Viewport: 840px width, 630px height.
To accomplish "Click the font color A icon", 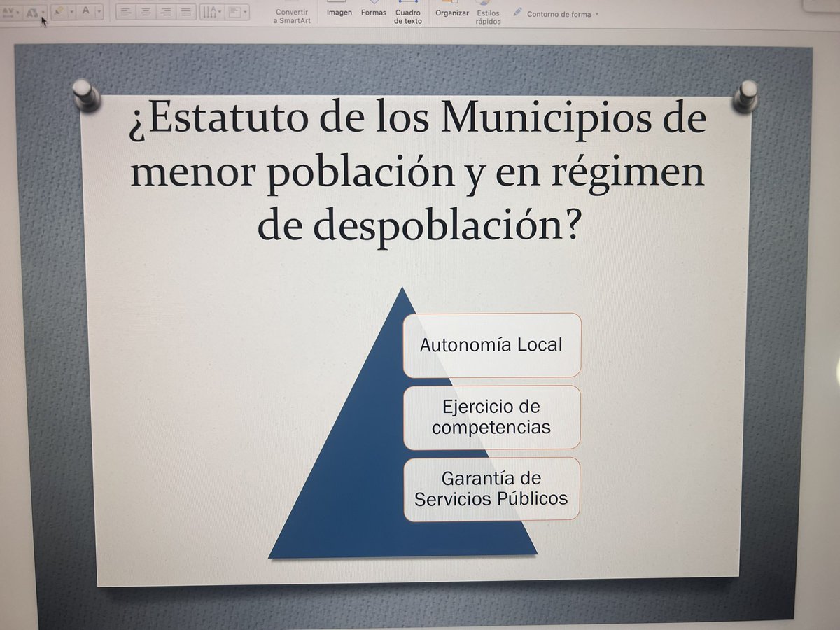I will point(86,10).
